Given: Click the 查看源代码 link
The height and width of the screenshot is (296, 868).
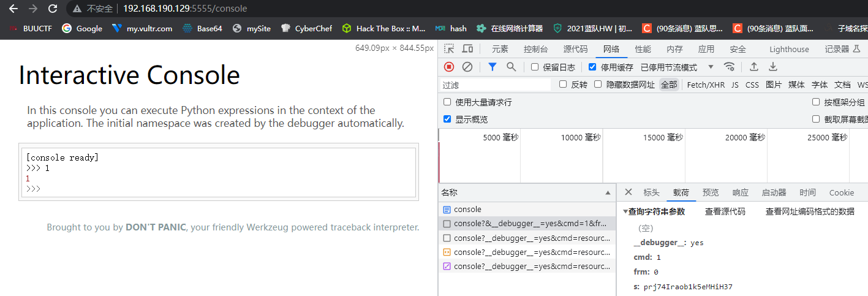Looking at the screenshot, I should tap(725, 211).
